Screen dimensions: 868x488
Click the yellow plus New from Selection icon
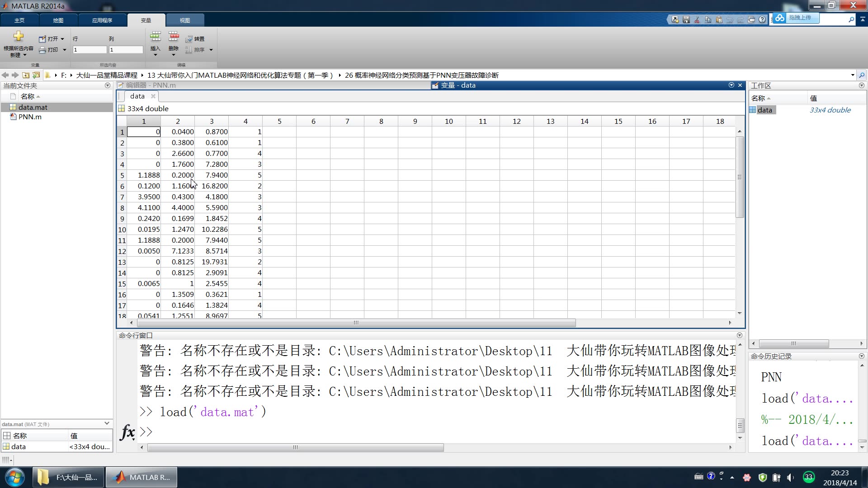[19, 37]
